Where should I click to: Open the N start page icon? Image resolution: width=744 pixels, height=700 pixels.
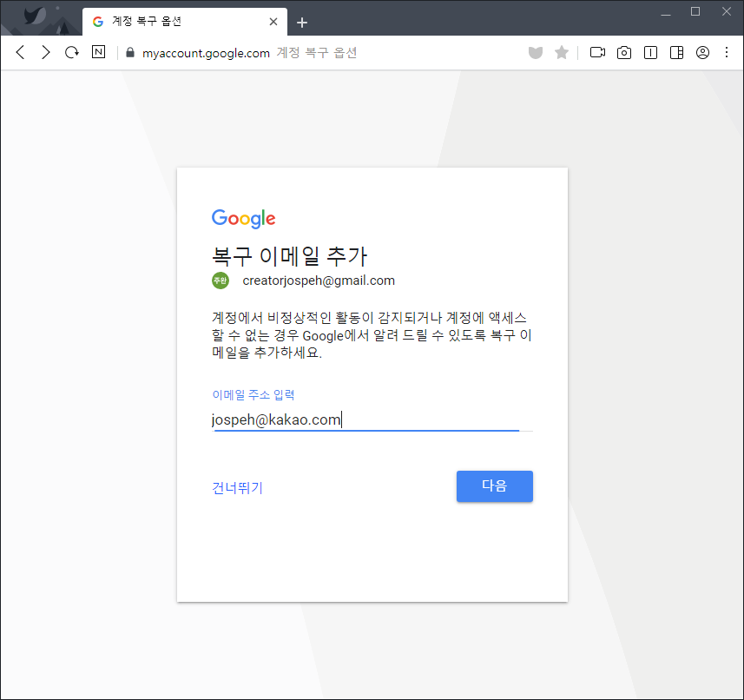(x=98, y=52)
